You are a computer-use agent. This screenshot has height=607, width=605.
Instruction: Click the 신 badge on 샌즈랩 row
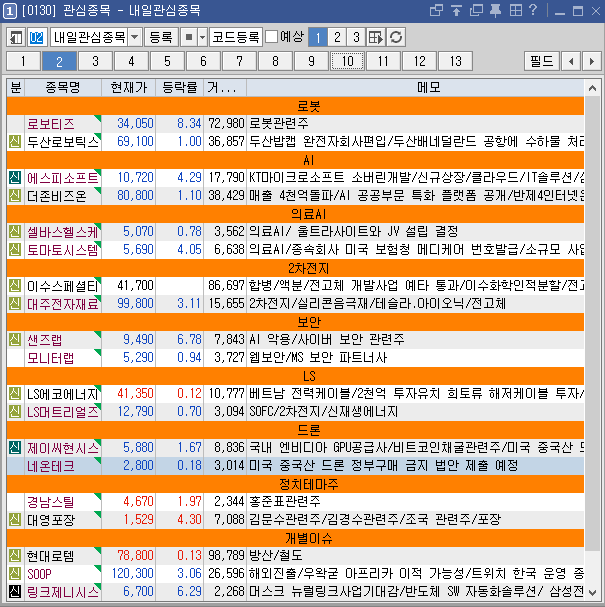[15, 340]
